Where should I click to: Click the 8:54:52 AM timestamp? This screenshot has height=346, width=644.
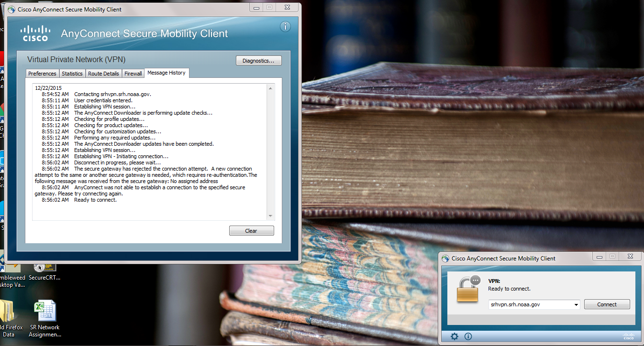[55, 94]
